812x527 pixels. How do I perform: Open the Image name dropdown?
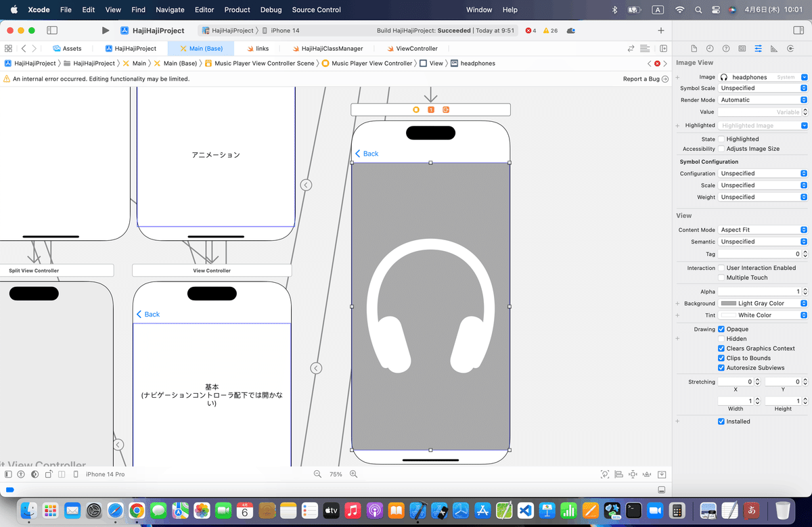coord(804,77)
